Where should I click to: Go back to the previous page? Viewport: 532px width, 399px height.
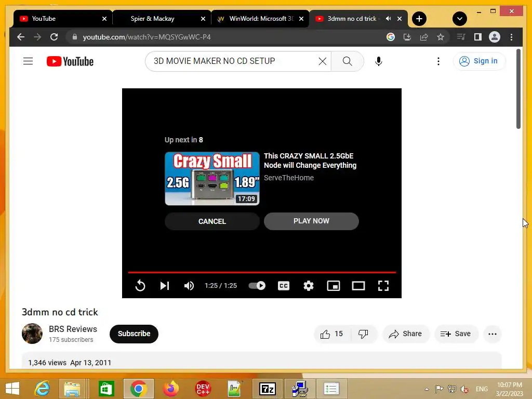tap(21, 37)
